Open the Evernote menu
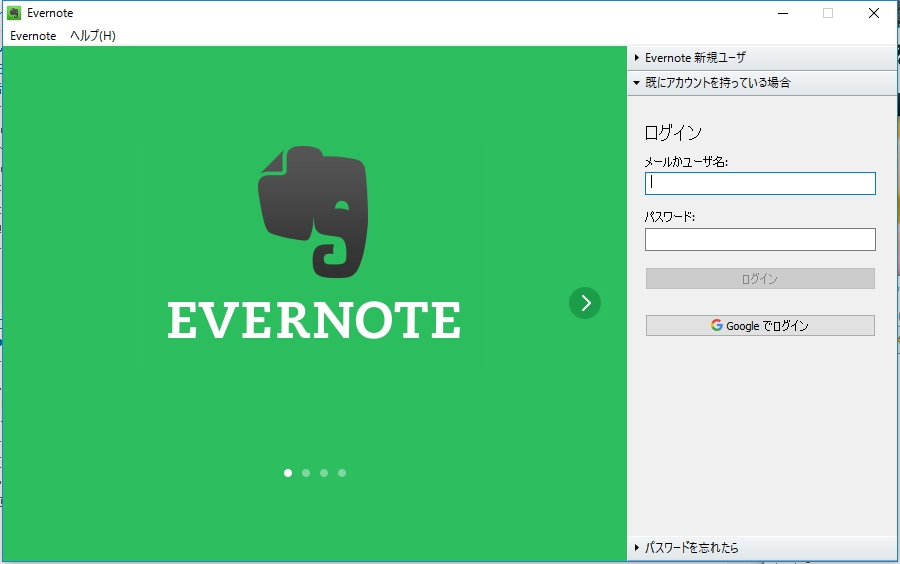This screenshot has height=564, width=900. (x=33, y=36)
